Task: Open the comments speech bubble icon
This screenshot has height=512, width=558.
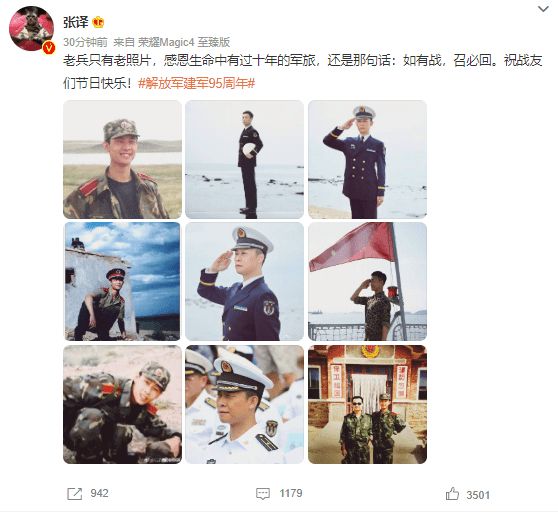Action: (263, 493)
